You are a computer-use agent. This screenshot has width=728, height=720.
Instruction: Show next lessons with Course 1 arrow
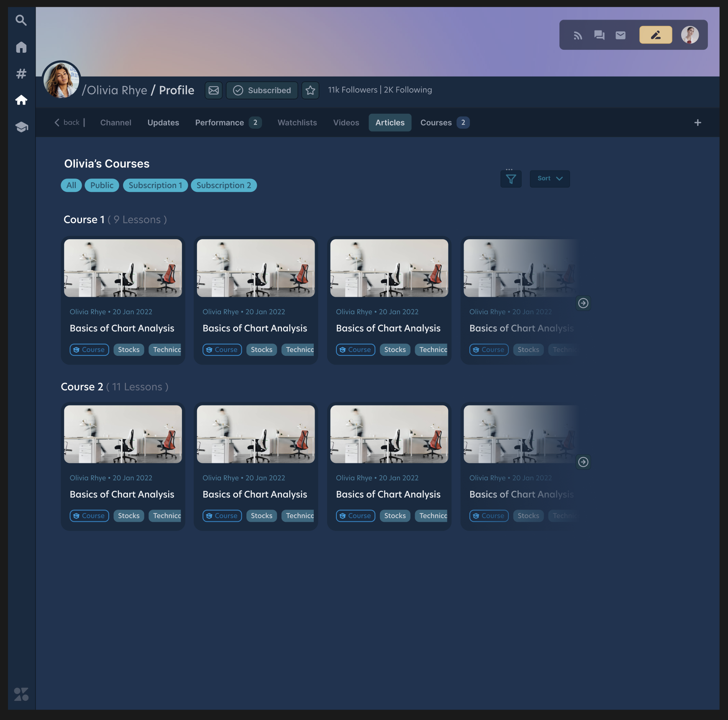coord(583,303)
